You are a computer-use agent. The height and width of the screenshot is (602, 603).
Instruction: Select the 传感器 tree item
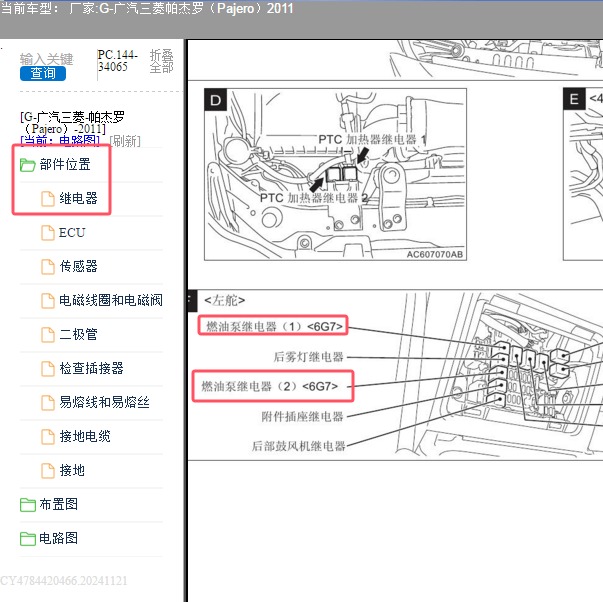click(x=78, y=266)
